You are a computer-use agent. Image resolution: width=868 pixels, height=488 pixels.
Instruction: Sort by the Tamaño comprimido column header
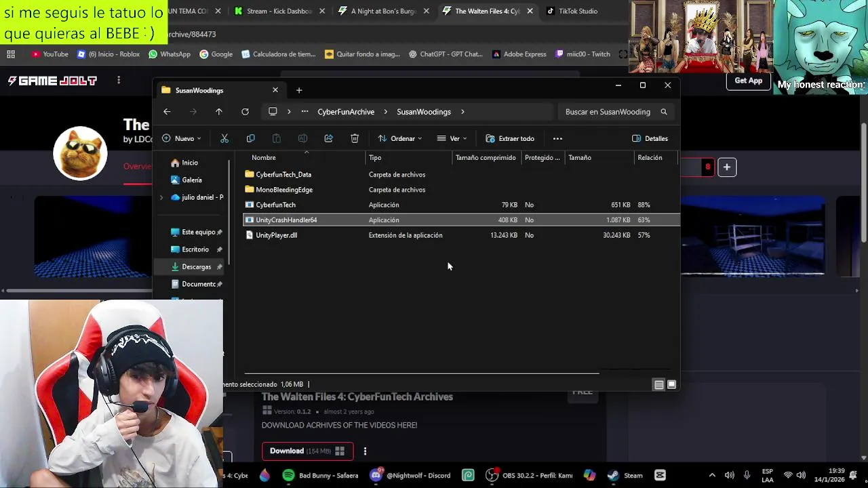click(x=486, y=158)
